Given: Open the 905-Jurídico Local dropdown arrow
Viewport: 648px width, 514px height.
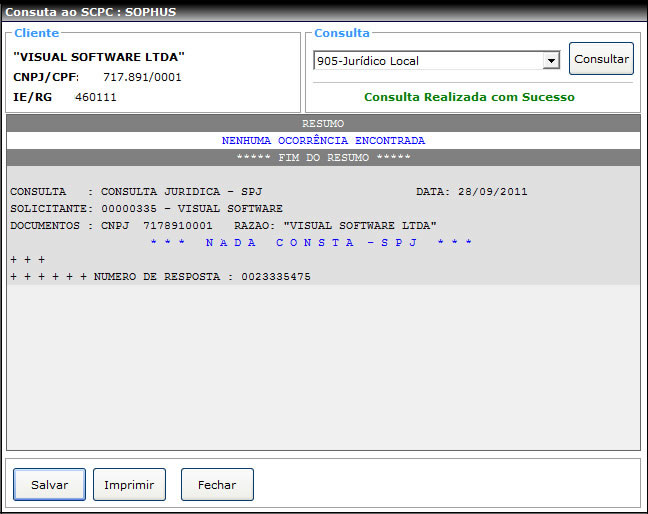Looking at the screenshot, I should [551, 61].
